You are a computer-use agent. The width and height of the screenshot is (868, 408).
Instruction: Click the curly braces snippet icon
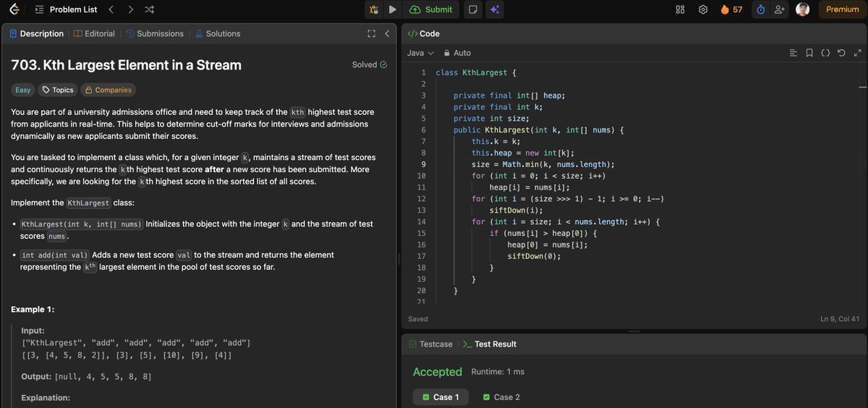(825, 53)
